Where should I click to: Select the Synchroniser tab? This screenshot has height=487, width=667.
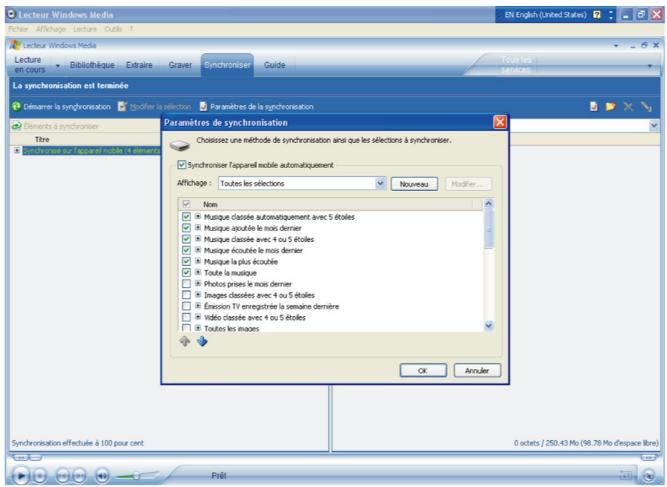pos(227,65)
